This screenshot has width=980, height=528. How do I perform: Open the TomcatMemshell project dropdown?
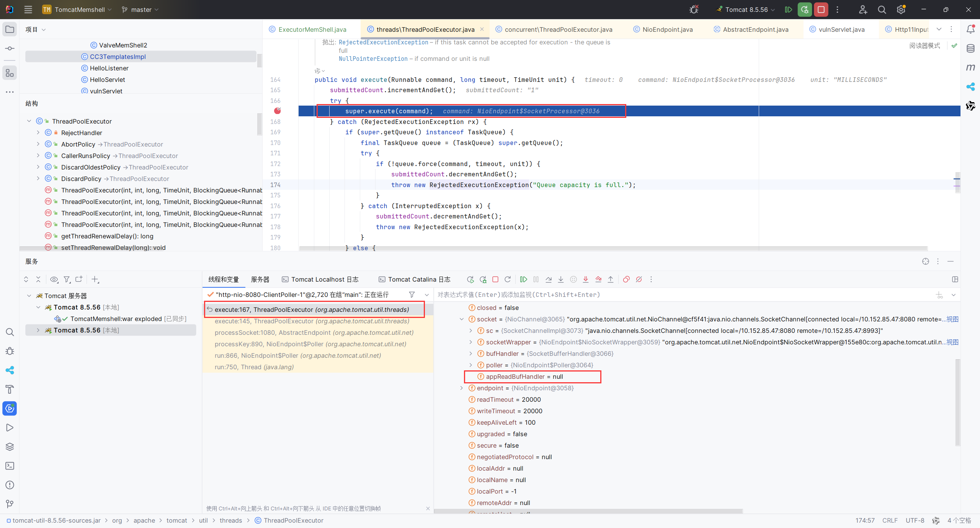click(x=77, y=10)
